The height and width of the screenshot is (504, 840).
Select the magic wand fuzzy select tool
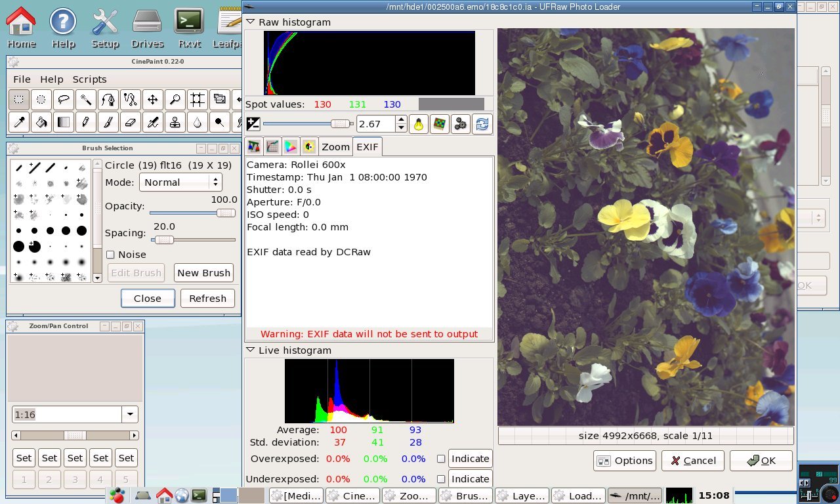[85, 100]
